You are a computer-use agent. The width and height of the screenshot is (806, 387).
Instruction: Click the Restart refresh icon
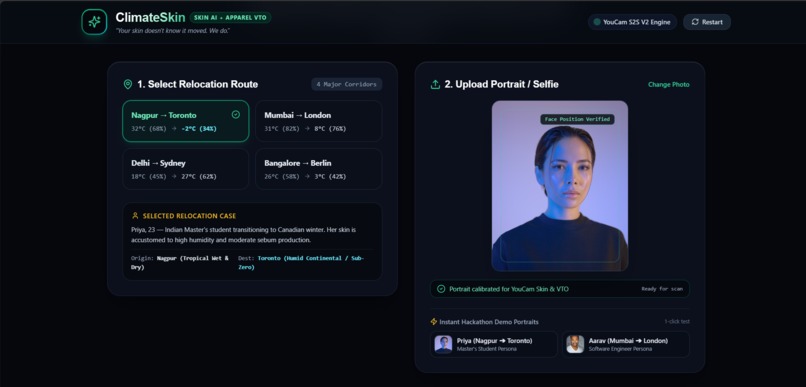click(x=695, y=22)
